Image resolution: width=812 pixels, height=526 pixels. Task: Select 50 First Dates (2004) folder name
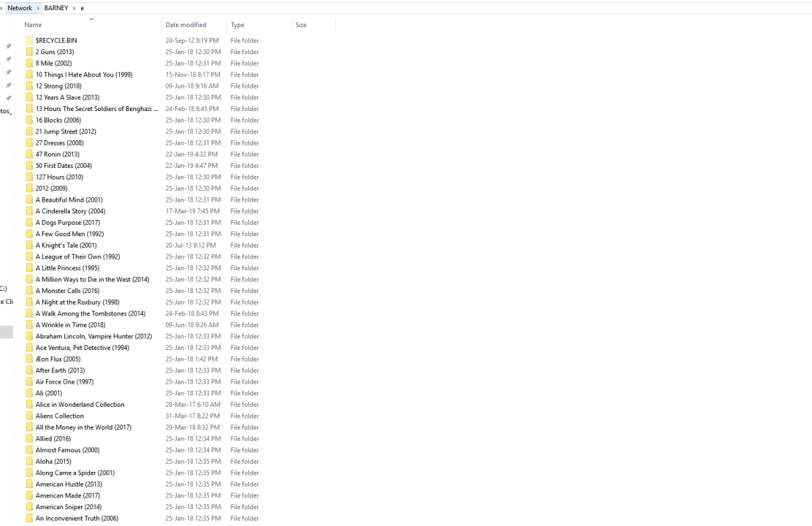coord(64,166)
